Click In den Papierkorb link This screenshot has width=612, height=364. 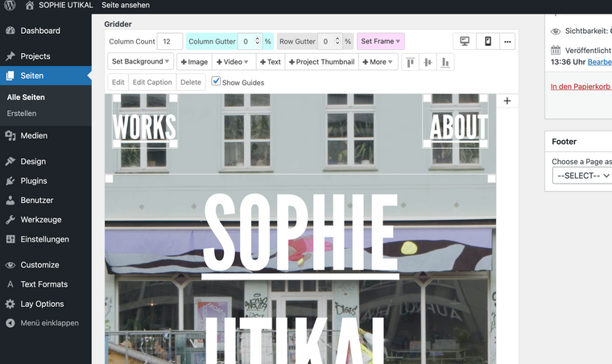[581, 86]
